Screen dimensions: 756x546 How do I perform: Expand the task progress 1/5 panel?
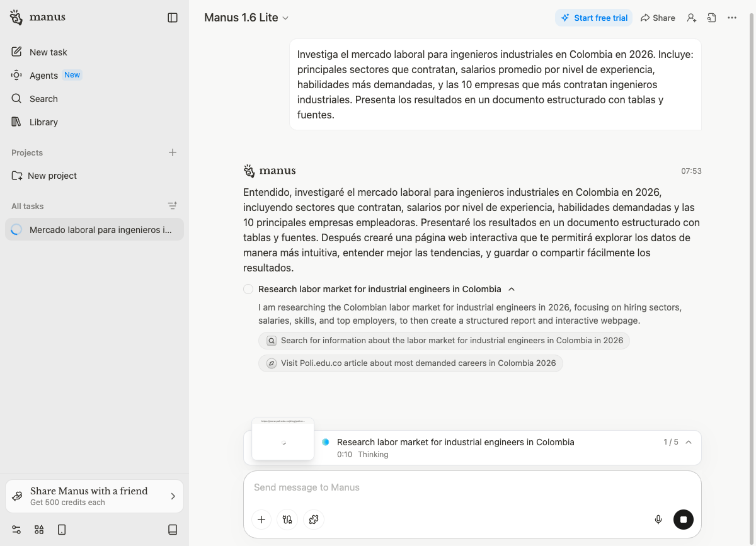click(x=689, y=442)
